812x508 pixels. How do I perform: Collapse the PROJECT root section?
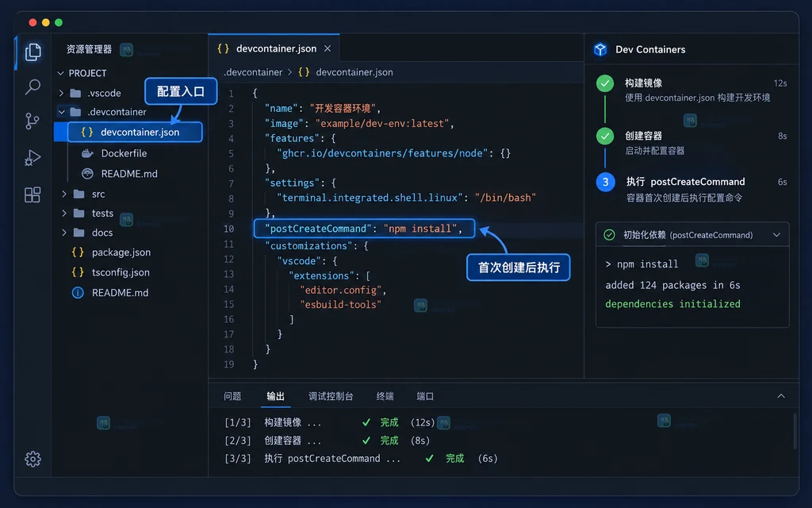pyautogui.click(x=60, y=73)
